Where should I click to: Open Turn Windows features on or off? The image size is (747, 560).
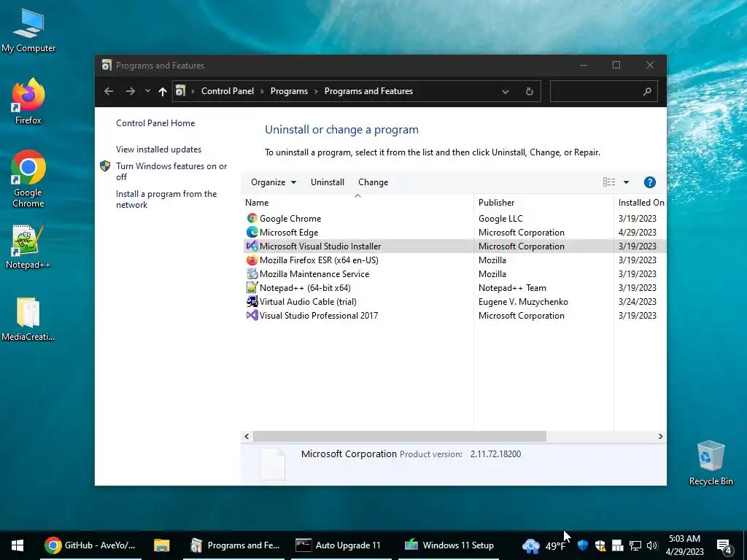tap(171, 171)
